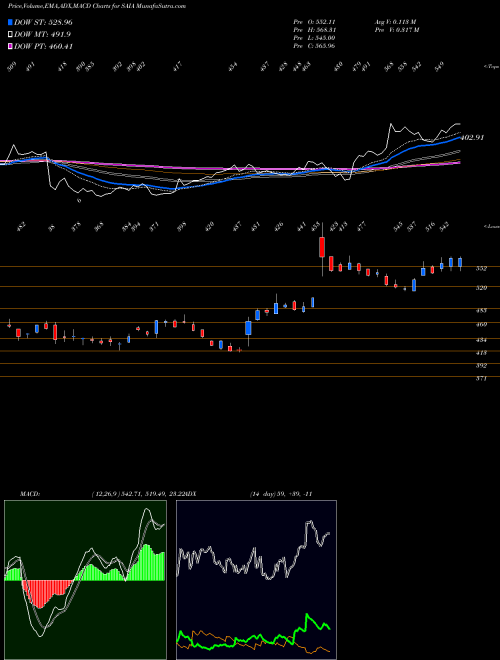
Task: Click the blue DOW ST legend swatch
Action: coord(11,22)
